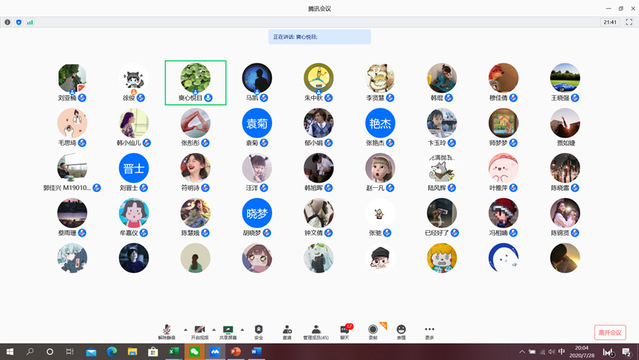Enter full screen mode via top-right icon
Viewport: 639px width, 360px height.
(629, 22)
